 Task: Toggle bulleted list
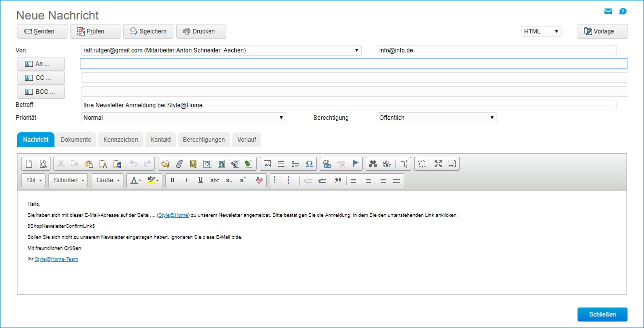pyautogui.click(x=291, y=180)
